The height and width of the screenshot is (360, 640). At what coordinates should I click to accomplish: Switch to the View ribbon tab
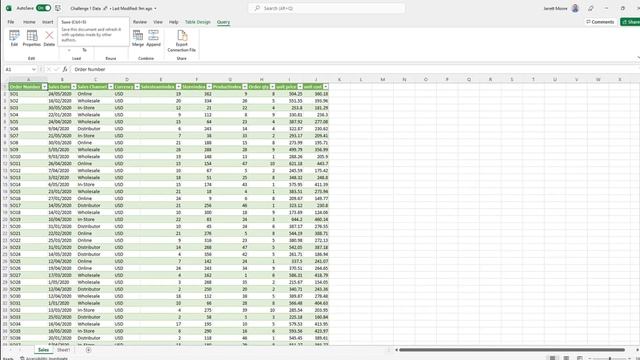coord(158,22)
